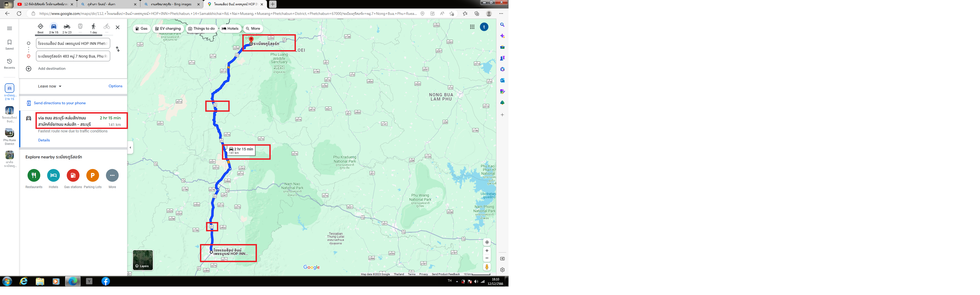Image resolution: width=980 pixels, height=295 pixels.
Task: Open browser Favorites list
Action: (x=465, y=14)
